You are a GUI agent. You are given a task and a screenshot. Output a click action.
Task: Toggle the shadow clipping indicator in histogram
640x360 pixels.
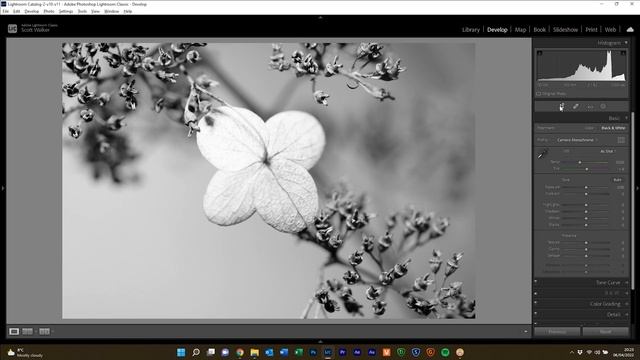click(540, 53)
